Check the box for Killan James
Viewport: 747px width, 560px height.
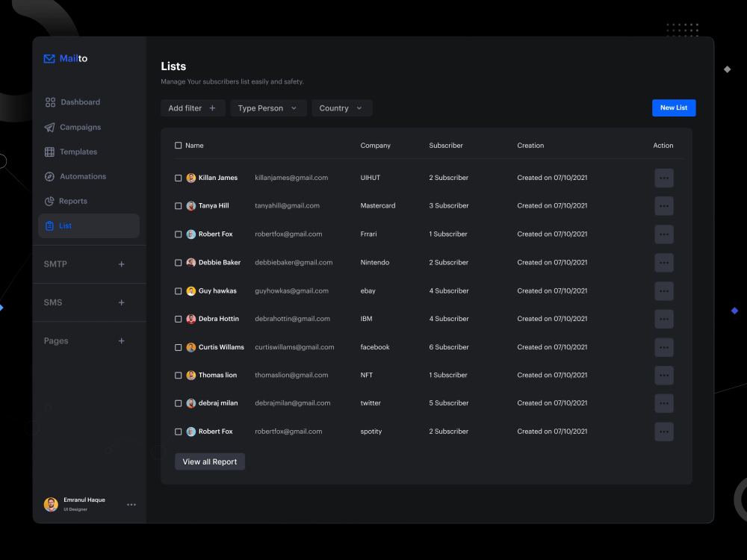pyautogui.click(x=179, y=178)
